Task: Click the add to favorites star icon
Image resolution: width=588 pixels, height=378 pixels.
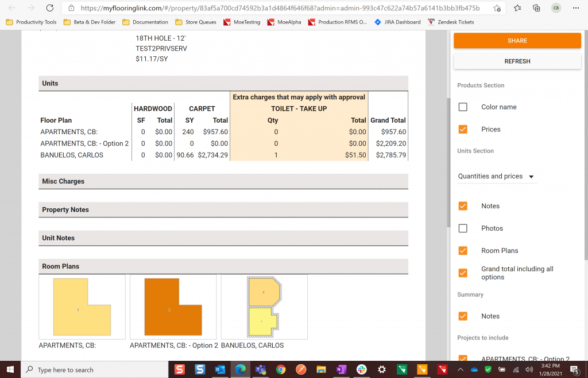Action: [x=497, y=8]
